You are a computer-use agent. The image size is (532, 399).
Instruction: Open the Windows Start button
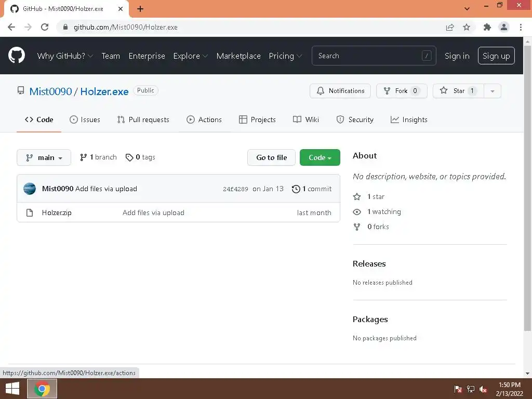pyautogui.click(x=12, y=389)
